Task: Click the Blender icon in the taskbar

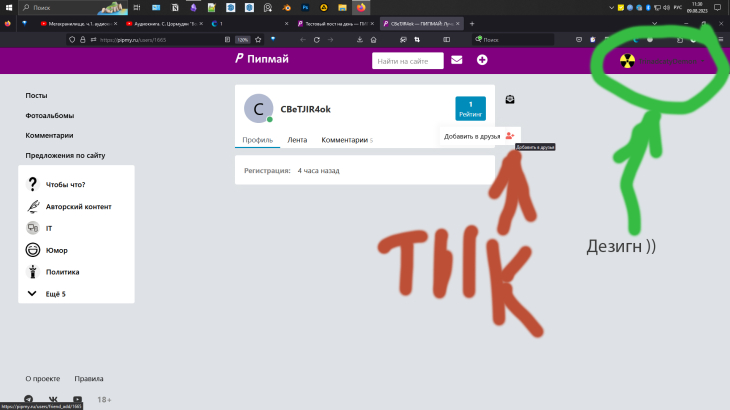Action: (x=287, y=7)
